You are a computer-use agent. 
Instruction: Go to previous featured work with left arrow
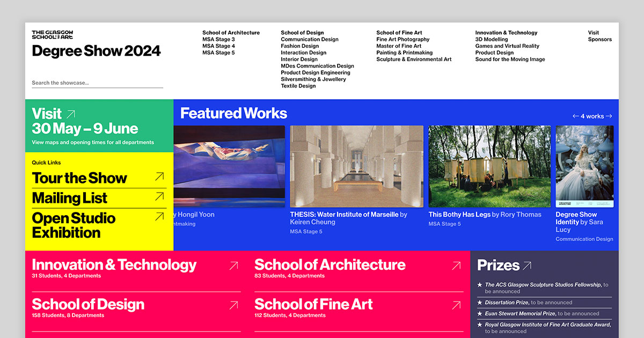[x=575, y=116]
